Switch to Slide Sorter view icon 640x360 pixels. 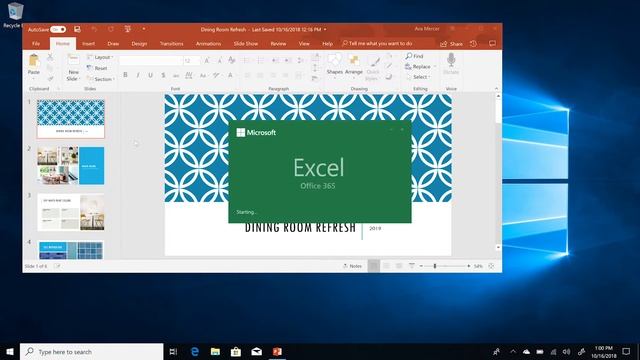(x=386, y=266)
